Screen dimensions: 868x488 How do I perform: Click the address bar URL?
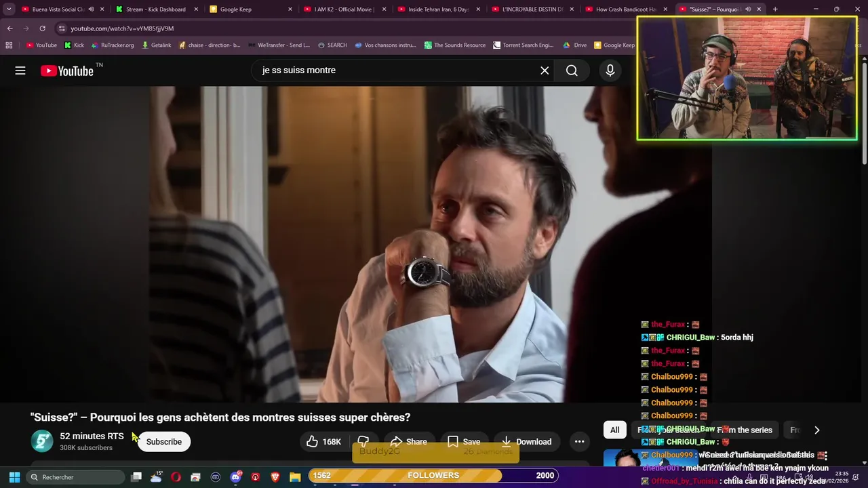(x=122, y=28)
